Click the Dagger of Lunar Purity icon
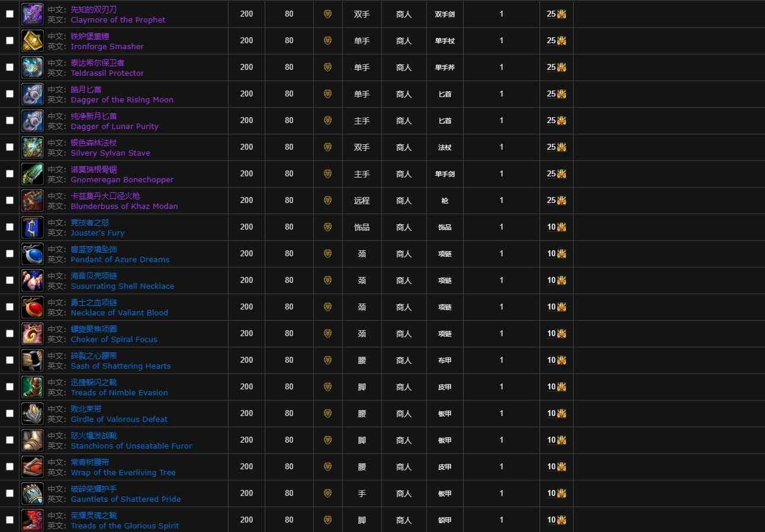This screenshot has width=765, height=532. click(x=33, y=121)
